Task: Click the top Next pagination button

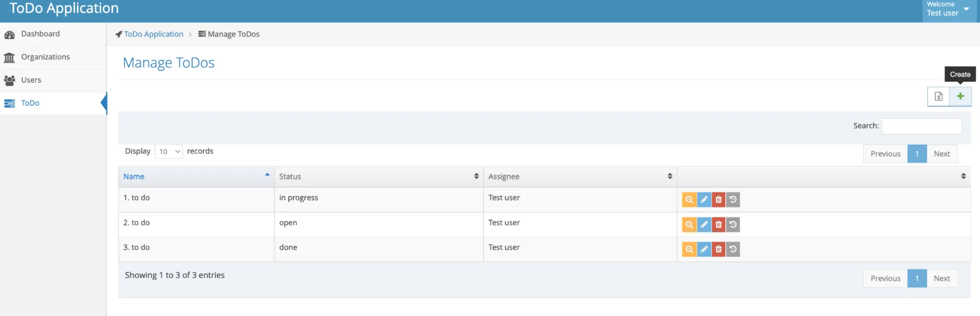Action: click(x=942, y=154)
